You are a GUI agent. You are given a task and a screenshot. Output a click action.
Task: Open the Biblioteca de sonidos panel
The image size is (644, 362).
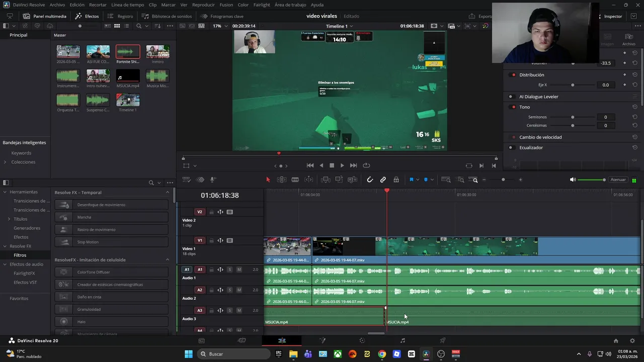point(167,16)
